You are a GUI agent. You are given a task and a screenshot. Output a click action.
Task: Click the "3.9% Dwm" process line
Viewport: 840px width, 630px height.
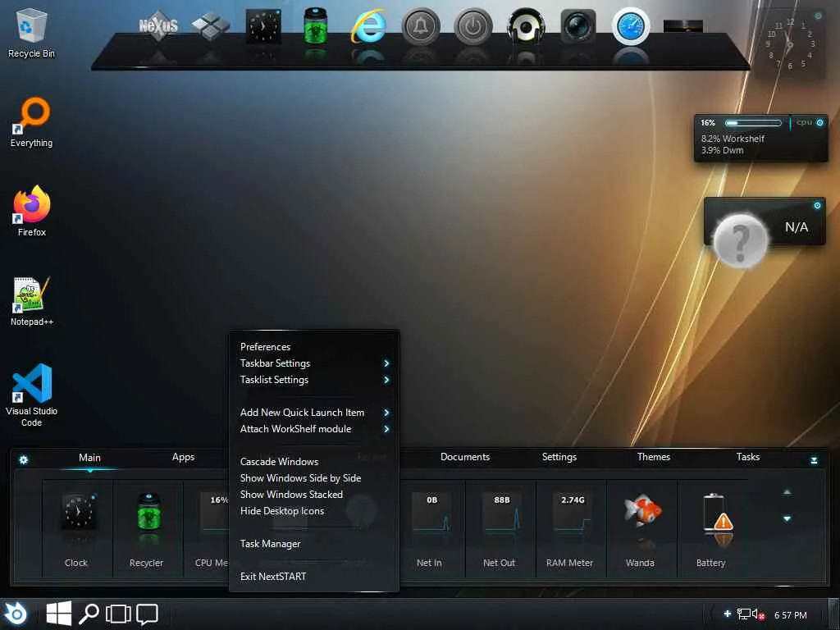722,151
